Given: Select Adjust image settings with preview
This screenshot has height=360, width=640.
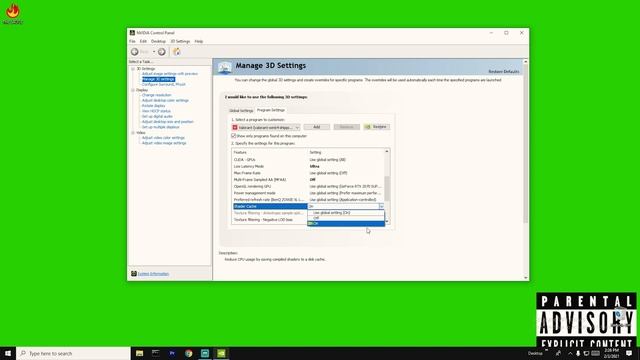Looking at the screenshot, I should point(169,74).
